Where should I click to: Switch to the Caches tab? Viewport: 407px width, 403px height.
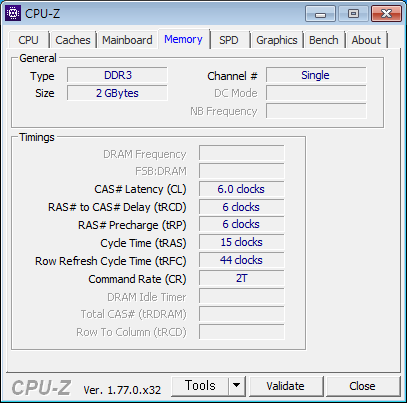click(x=73, y=40)
